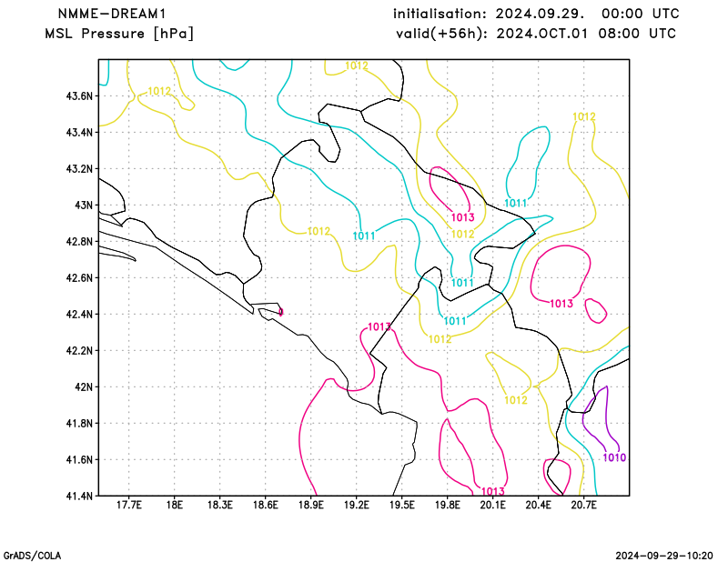This screenshot has width=728, height=562.
Task: Click the 41.6N latitude label
Action: 79,459
